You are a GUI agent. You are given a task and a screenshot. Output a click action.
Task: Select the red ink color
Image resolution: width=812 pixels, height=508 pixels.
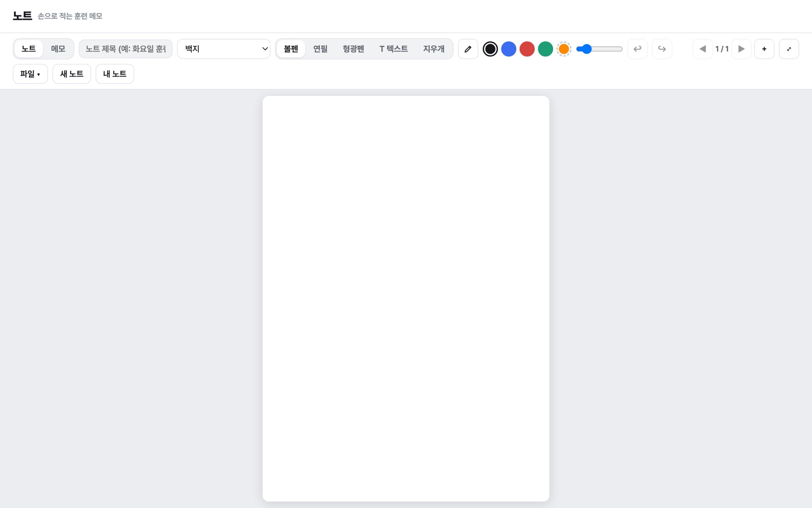(527, 49)
